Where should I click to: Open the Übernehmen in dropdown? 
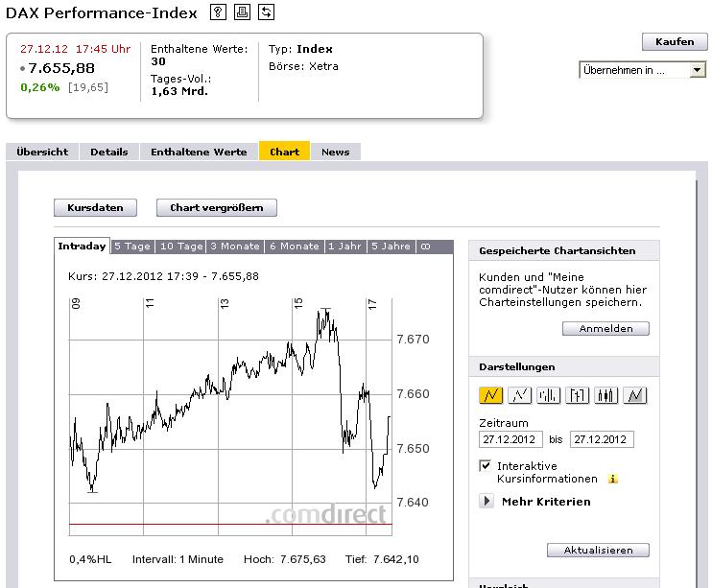pos(642,70)
